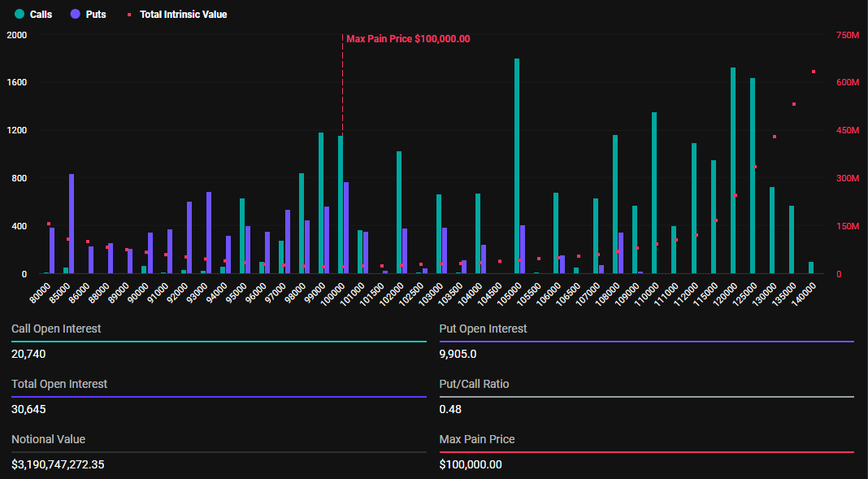Toggle the Puts legend series
The image size is (868, 479).
click(x=95, y=15)
